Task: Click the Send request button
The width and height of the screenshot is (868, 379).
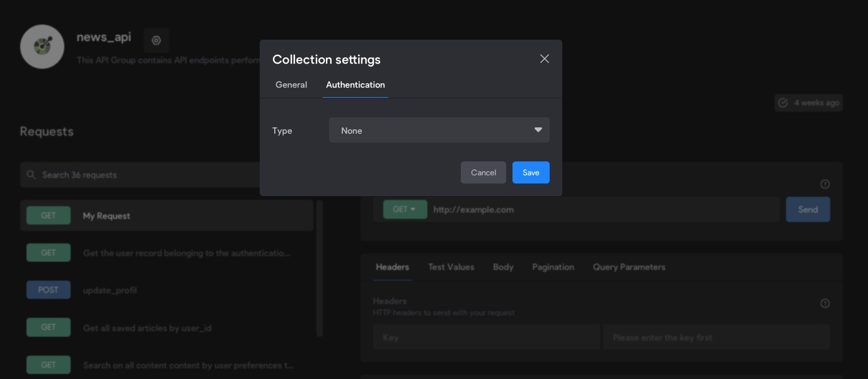Action: [808, 209]
